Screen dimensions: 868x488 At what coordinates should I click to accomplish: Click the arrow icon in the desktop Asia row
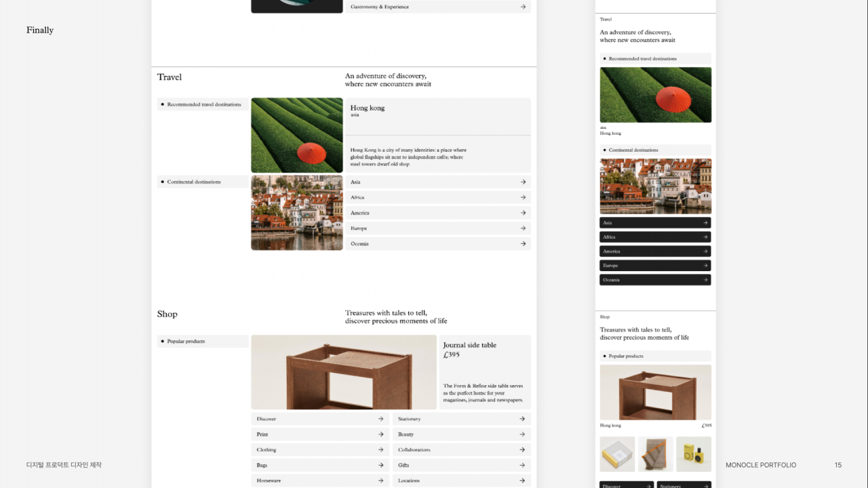point(523,182)
